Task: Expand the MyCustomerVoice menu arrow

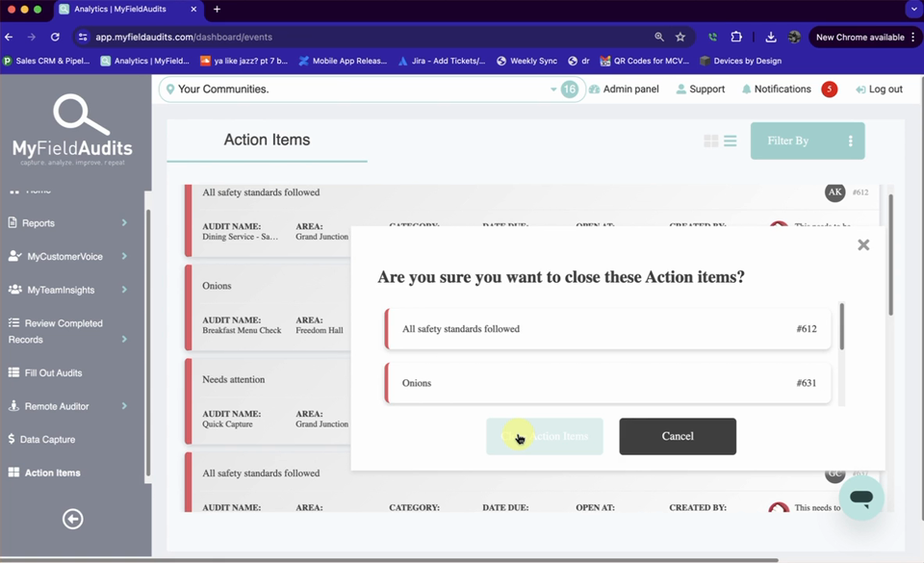Action: point(124,256)
